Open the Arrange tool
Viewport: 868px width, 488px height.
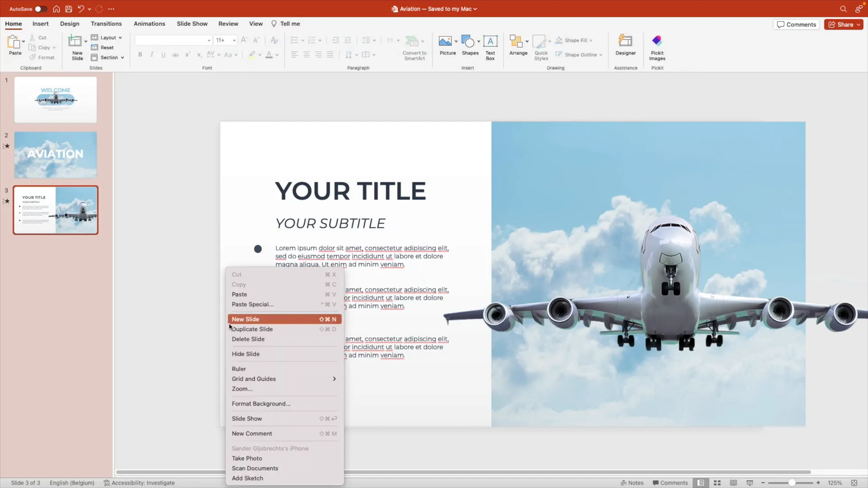(516, 41)
